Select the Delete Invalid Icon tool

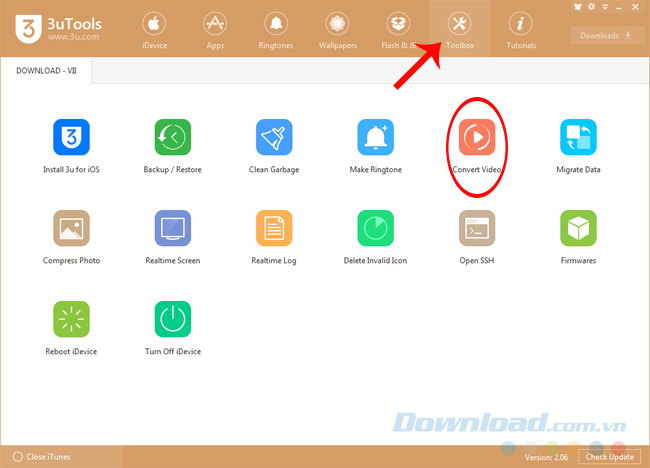(x=375, y=228)
